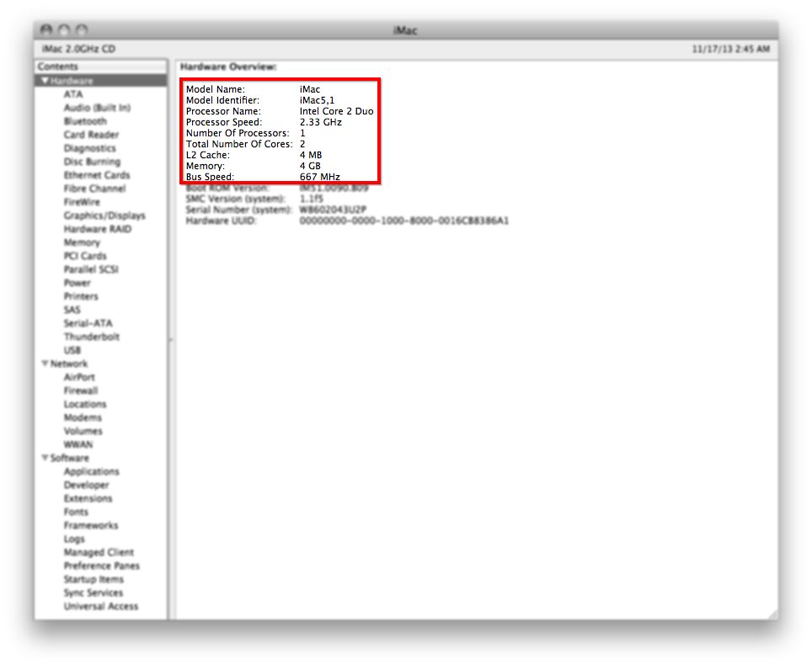Select the Hardware category row

(101, 81)
